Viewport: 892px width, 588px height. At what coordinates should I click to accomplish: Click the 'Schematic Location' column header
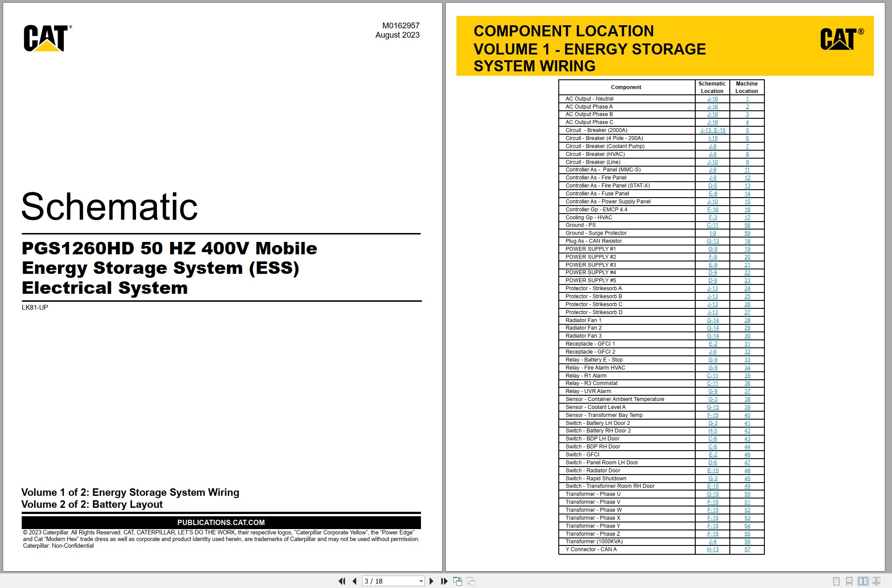point(712,87)
